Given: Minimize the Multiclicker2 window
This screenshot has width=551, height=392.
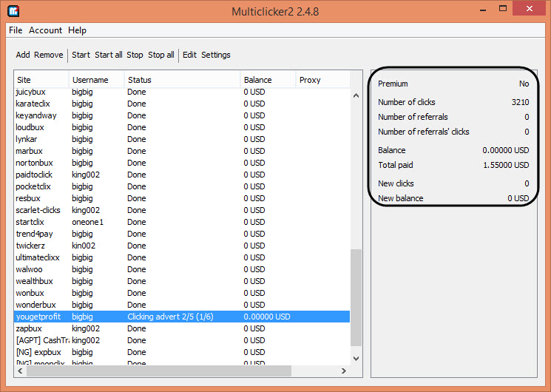Looking at the screenshot, I should [x=483, y=10].
